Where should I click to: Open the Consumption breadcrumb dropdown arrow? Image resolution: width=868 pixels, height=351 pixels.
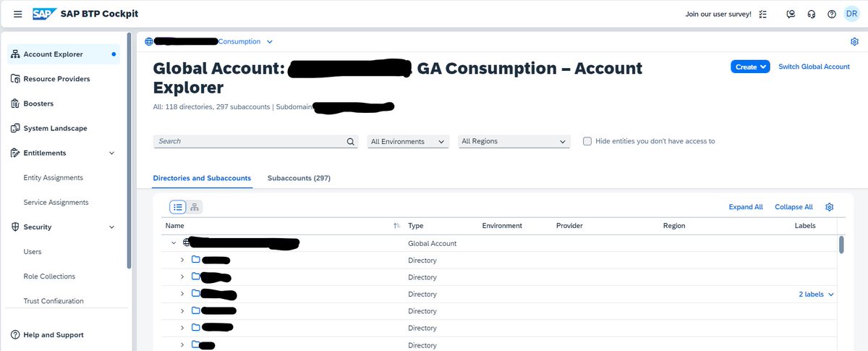270,42
